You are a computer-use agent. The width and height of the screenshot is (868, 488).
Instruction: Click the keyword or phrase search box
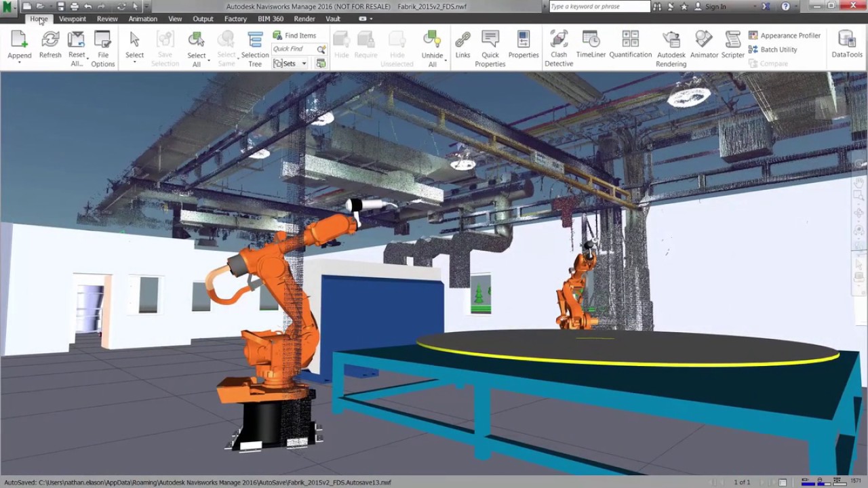click(x=599, y=7)
